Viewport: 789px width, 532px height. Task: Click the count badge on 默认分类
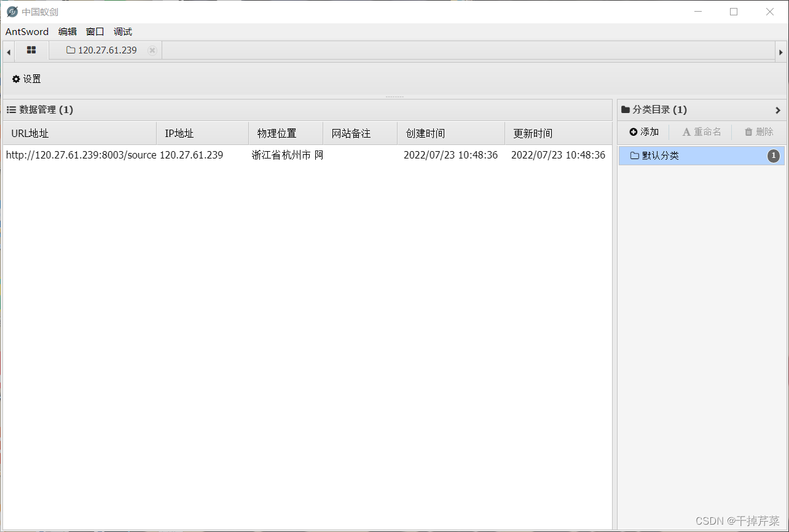[x=773, y=156]
